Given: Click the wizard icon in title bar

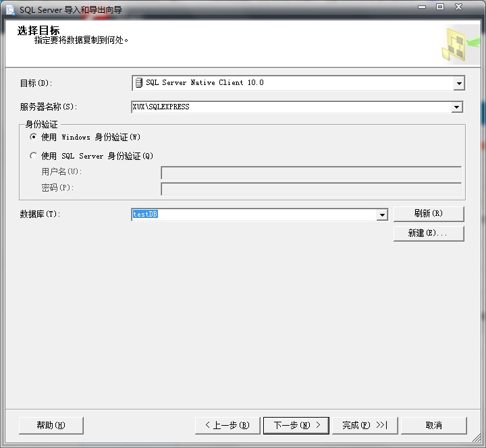Looking at the screenshot, I should [11, 9].
